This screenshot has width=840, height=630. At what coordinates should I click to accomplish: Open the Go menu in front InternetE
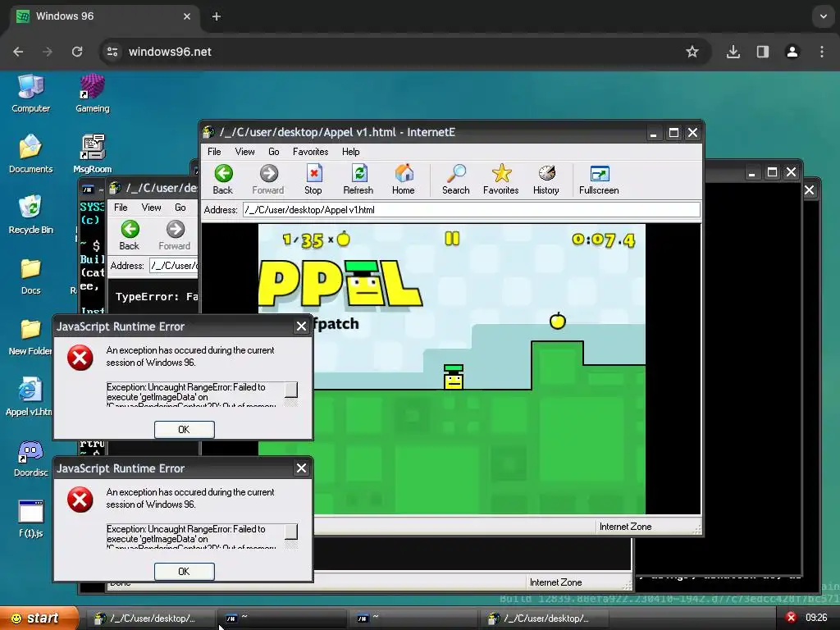coord(274,152)
